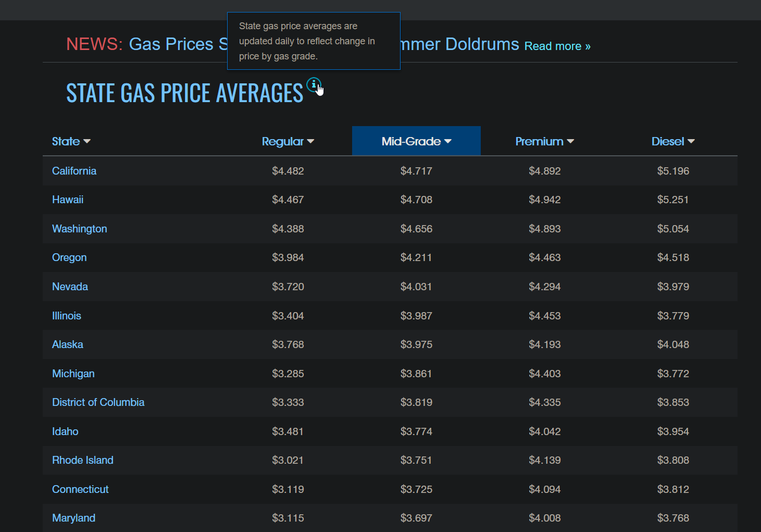Select Oregon's premium price $4.463
This screenshot has height=532, width=761.
[x=545, y=257]
